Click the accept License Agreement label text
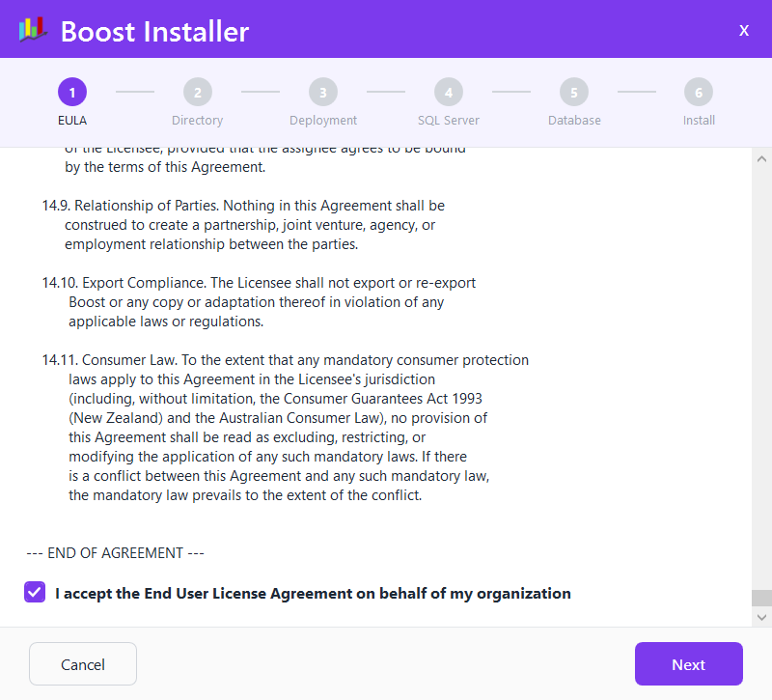The height and width of the screenshot is (700, 772). [x=313, y=593]
